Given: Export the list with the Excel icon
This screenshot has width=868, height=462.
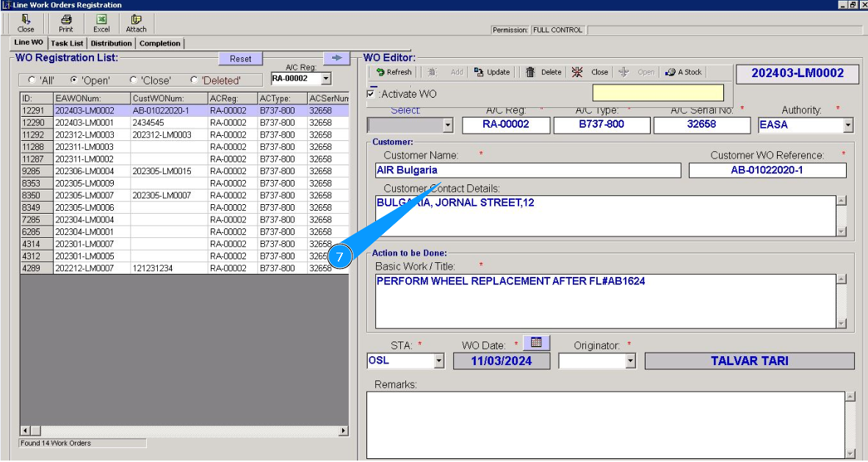Looking at the screenshot, I should click(101, 20).
